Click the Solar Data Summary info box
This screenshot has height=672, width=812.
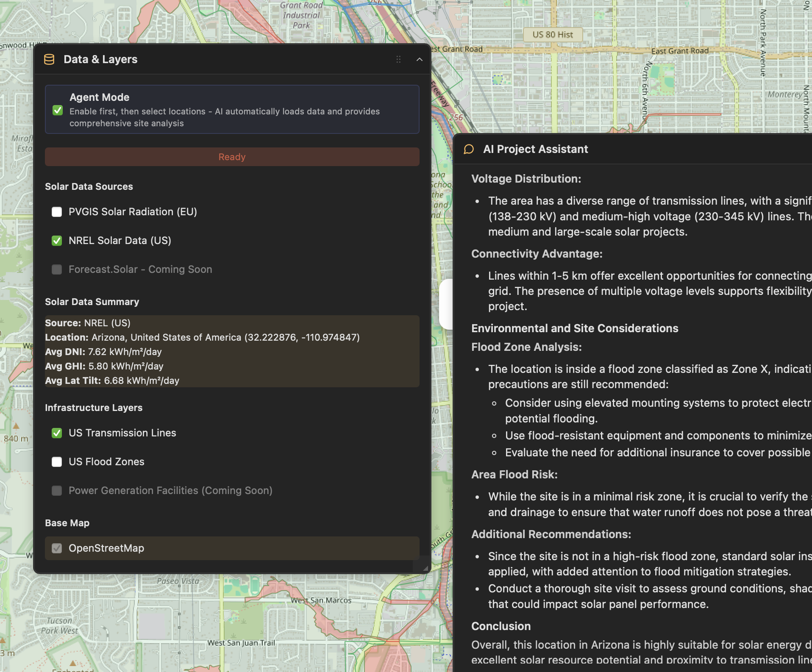232,351
